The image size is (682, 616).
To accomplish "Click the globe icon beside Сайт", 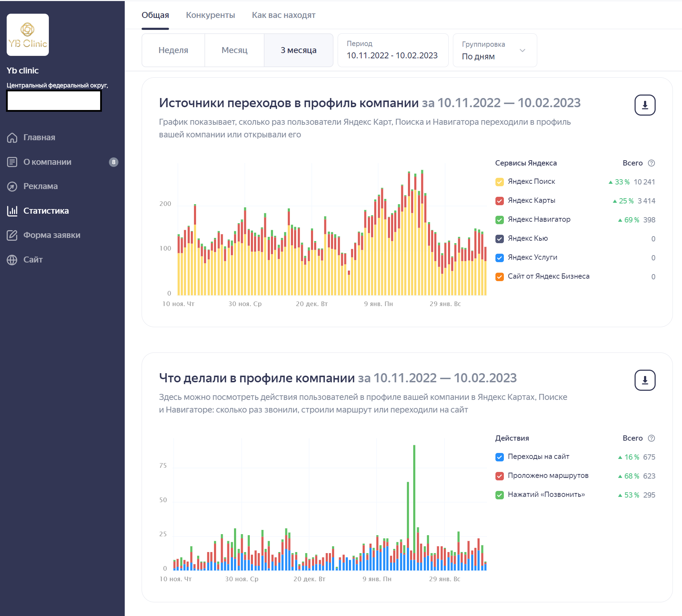I will pyautogui.click(x=12, y=260).
